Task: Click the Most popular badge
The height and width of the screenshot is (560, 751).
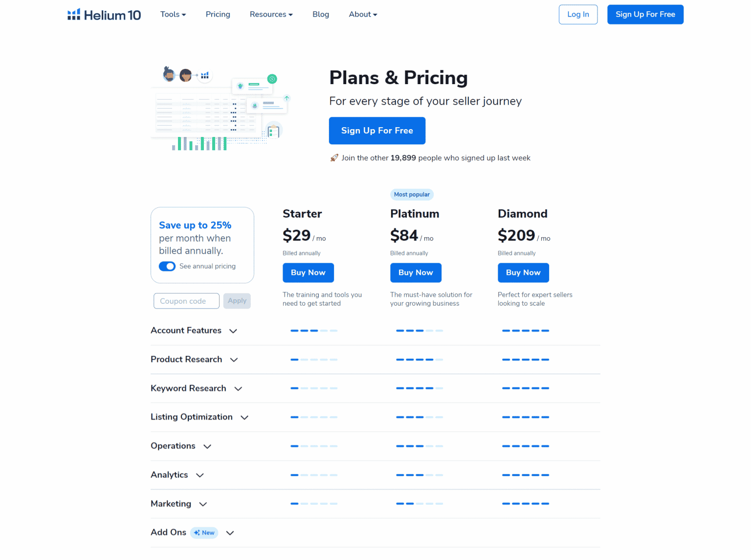Action: pyautogui.click(x=412, y=195)
